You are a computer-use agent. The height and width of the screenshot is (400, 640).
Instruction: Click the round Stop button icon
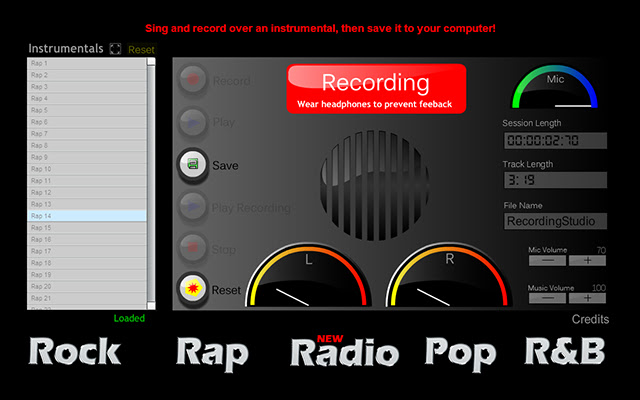tap(193, 248)
